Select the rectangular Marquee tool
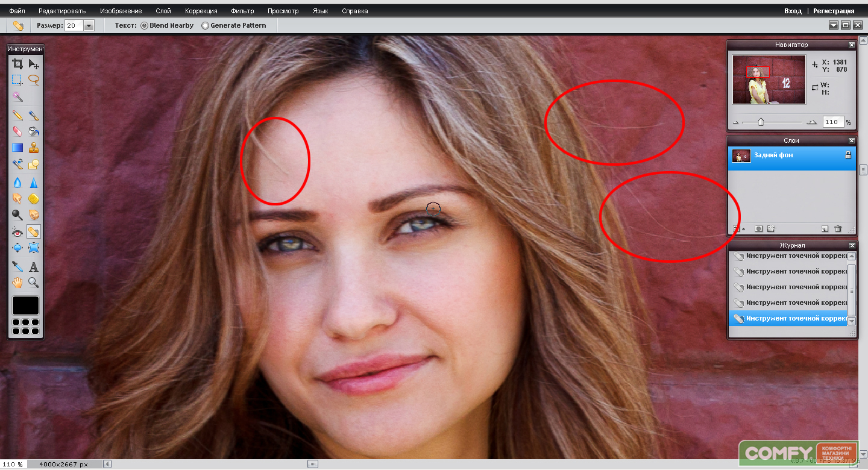 tap(17, 79)
